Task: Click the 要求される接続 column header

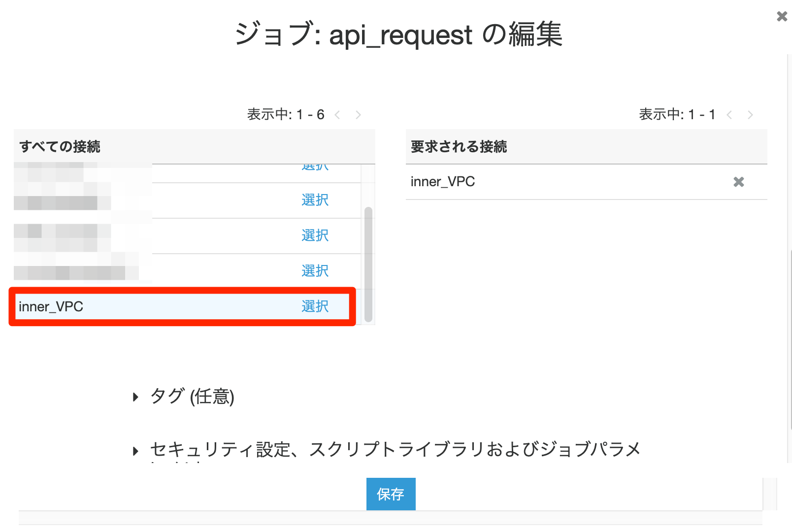Action: click(459, 147)
